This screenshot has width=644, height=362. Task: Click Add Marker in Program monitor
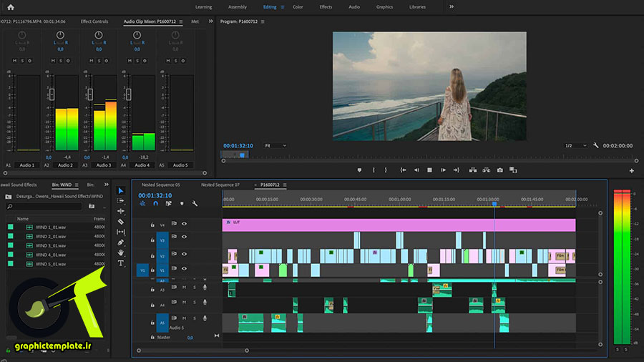[359, 170]
